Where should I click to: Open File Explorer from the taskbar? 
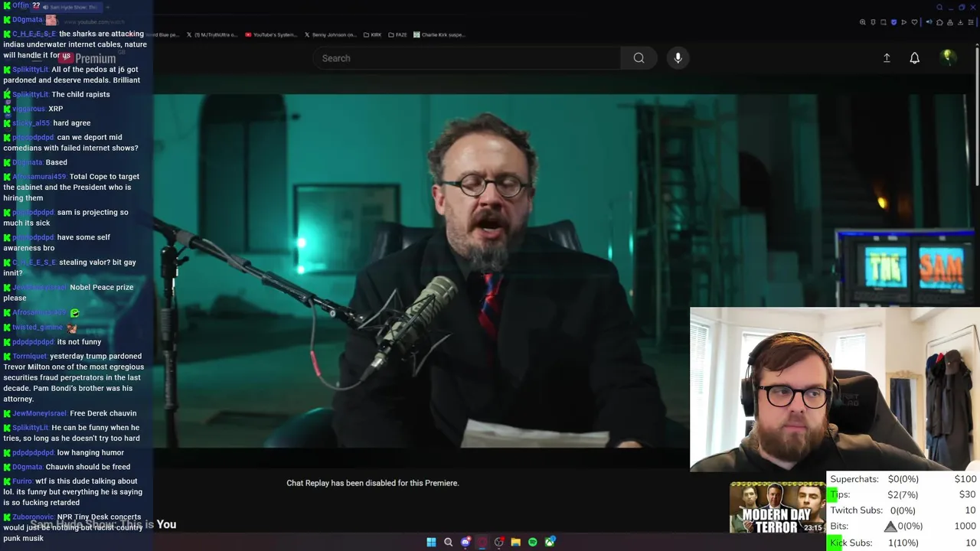click(516, 542)
